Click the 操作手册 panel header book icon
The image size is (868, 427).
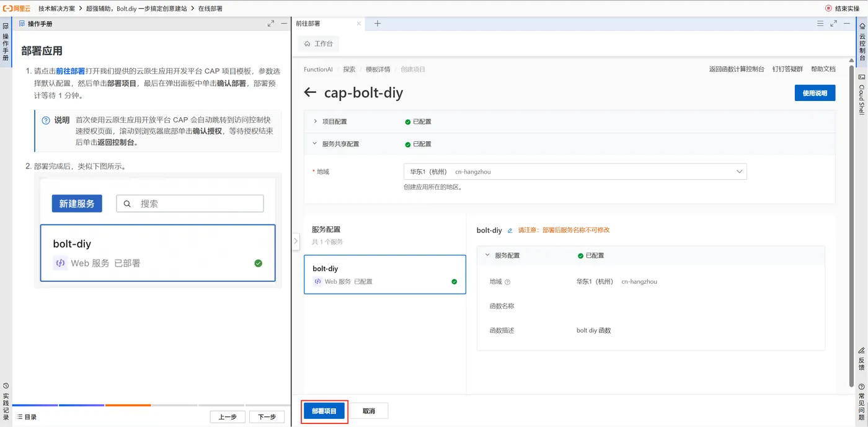tap(22, 24)
